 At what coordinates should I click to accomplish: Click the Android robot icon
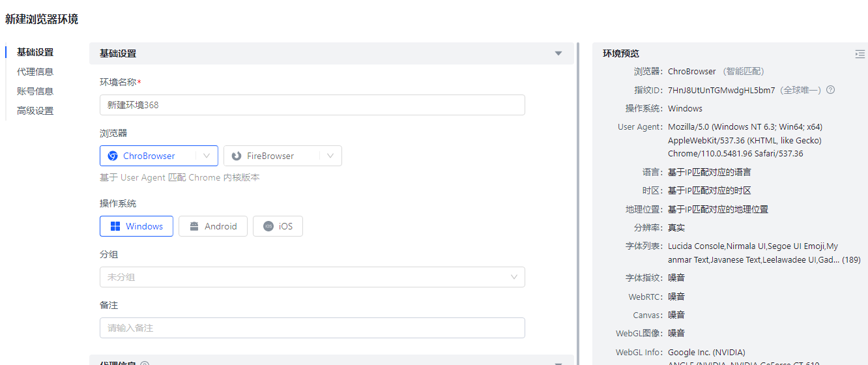tap(194, 226)
